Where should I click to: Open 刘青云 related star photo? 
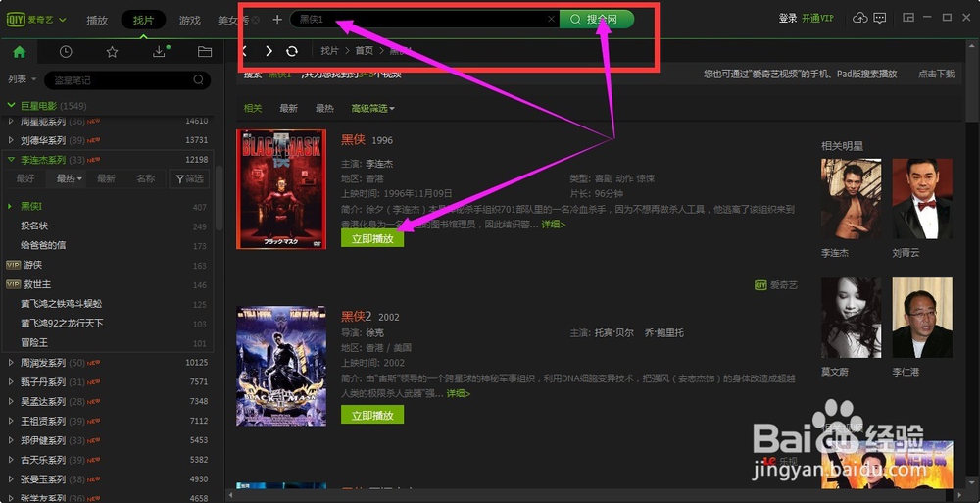point(922,198)
